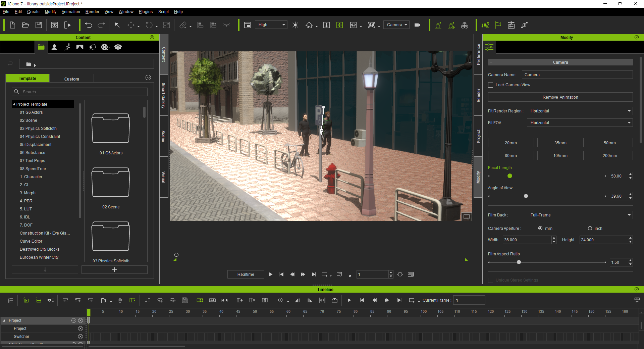Open the Film Back dropdown
Viewport: 644px width, 349px height.
[580, 215]
